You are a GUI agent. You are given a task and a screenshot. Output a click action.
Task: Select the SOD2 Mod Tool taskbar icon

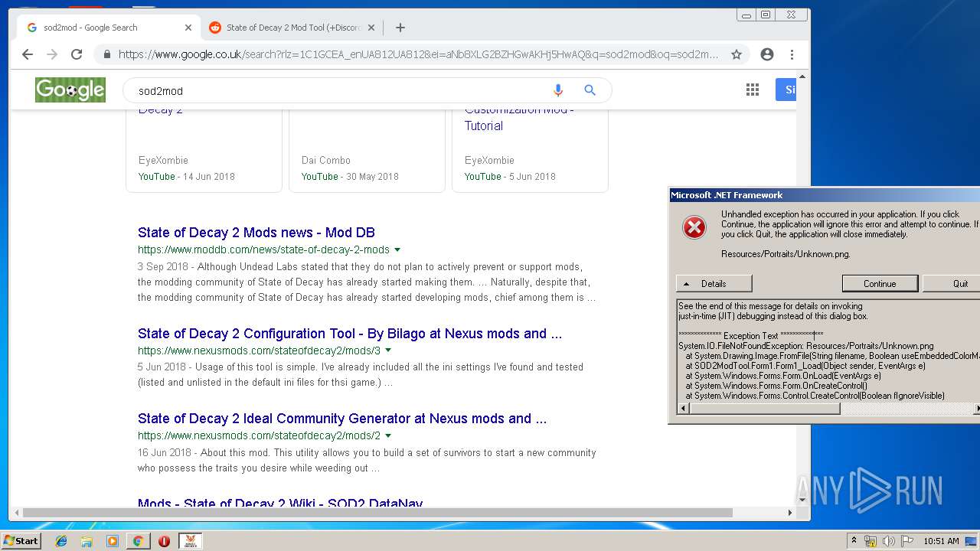(190, 541)
